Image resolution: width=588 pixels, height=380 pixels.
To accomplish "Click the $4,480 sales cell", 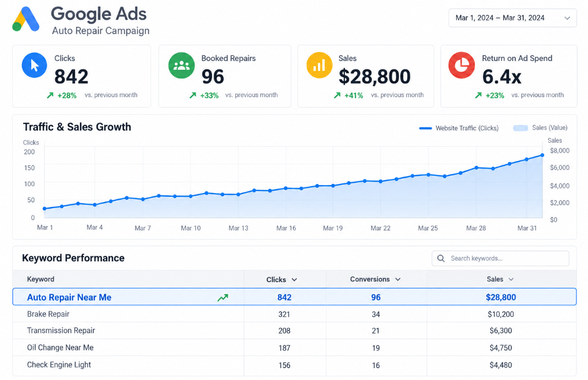I will [x=501, y=365].
